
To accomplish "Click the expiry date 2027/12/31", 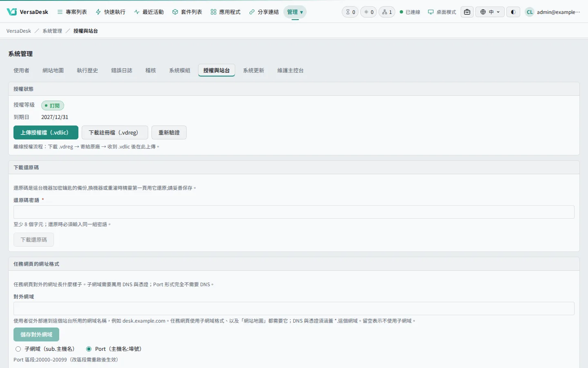I will [55, 117].
